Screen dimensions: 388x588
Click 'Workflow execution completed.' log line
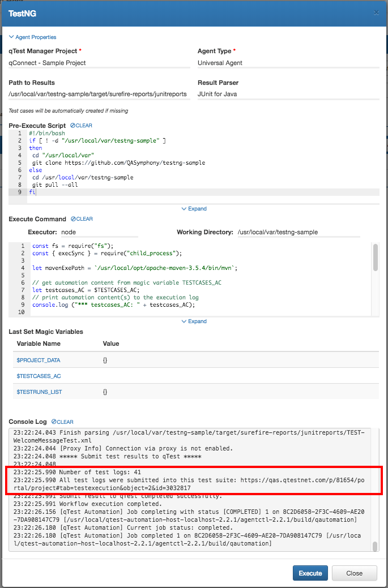coord(87,504)
